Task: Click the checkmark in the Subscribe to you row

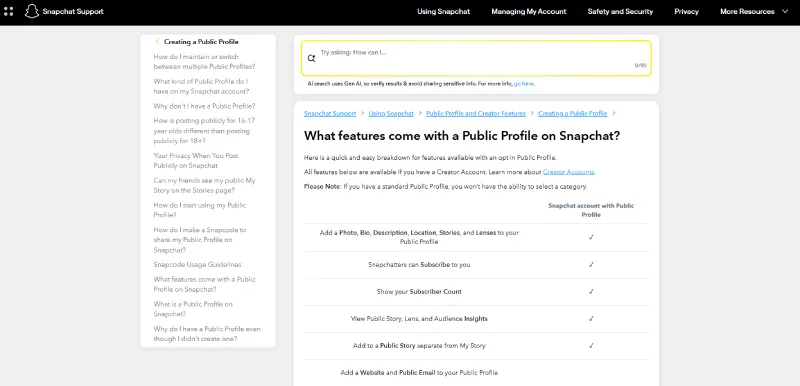Action: click(591, 265)
